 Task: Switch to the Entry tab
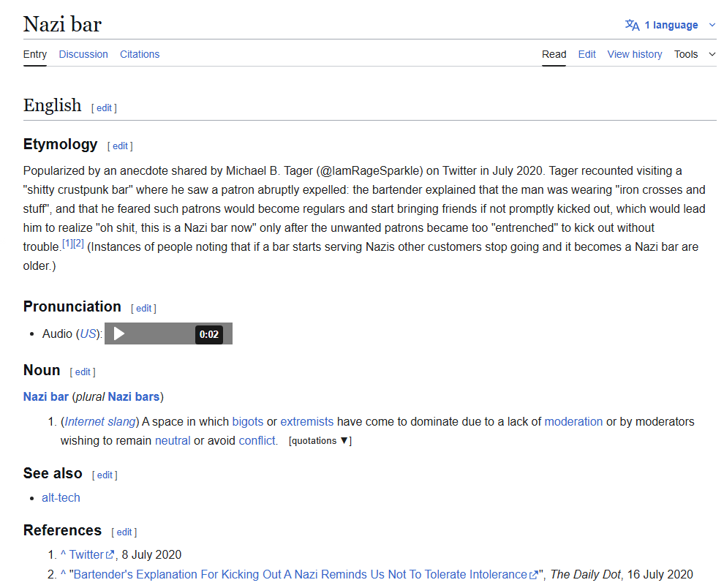35,55
